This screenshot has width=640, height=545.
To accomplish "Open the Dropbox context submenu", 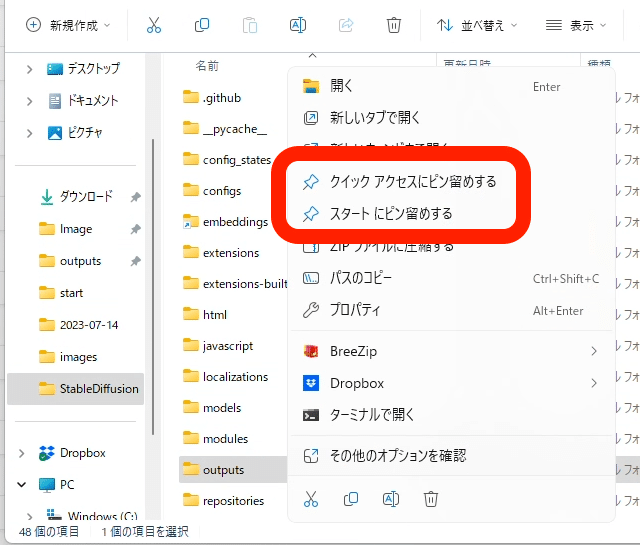I will click(x=451, y=383).
